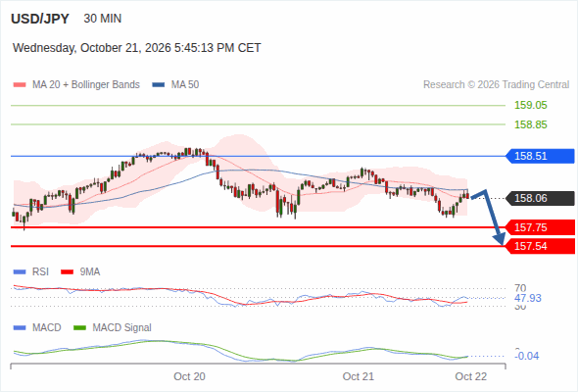Click the 9MA legend label
This screenshot has height=392, width=578.
(90, 272)
